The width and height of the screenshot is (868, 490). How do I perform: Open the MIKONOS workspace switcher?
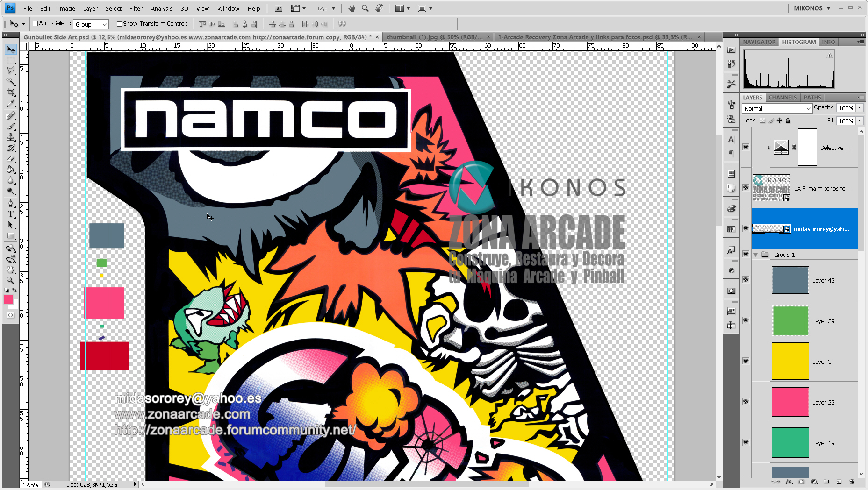pos(811,8)
